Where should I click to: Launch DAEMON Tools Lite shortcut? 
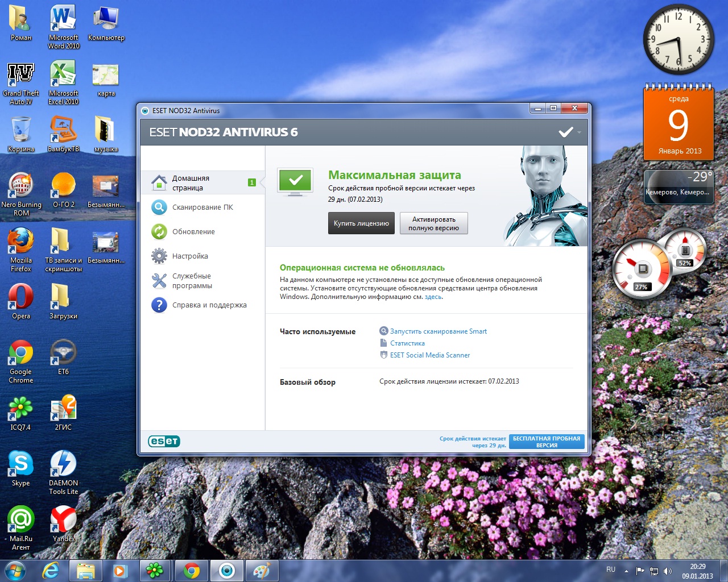point(63,473)
